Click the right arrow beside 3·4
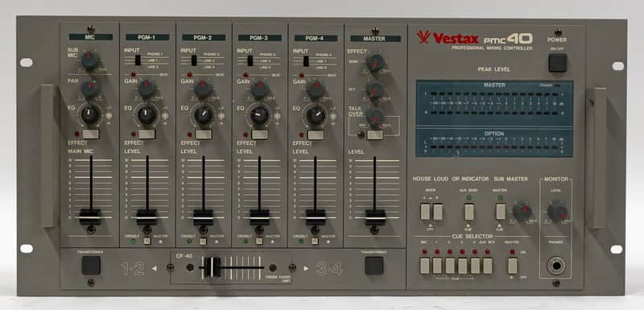Viewport: 644px width, 310px height. tap(306, 268)
